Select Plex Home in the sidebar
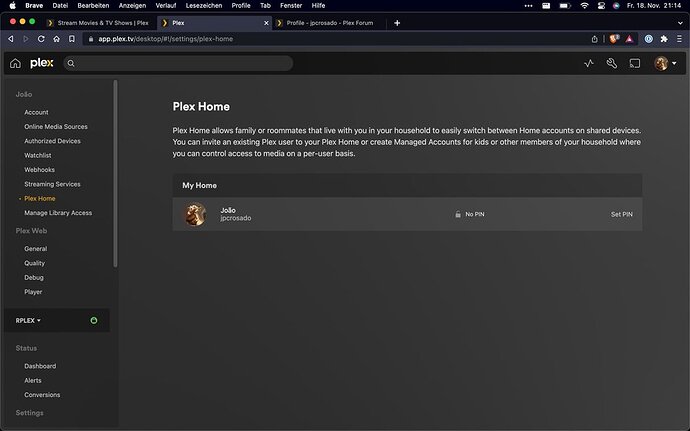690x431 pixels. [40, 199]
